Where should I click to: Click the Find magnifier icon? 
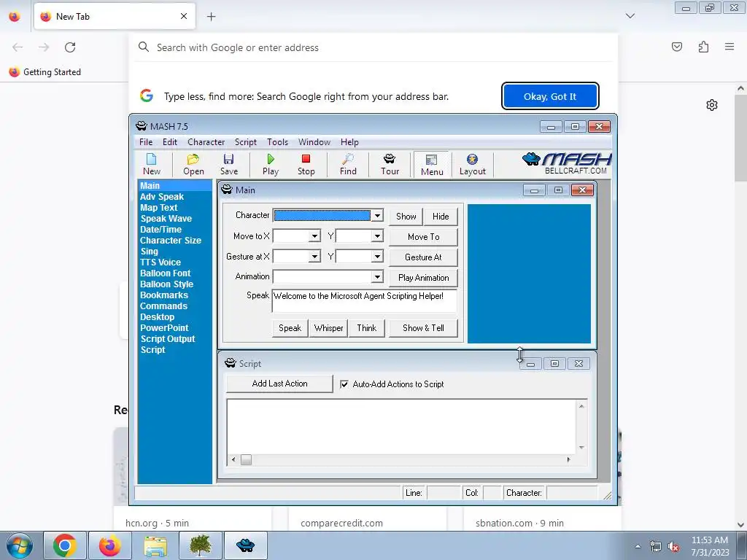348,164
